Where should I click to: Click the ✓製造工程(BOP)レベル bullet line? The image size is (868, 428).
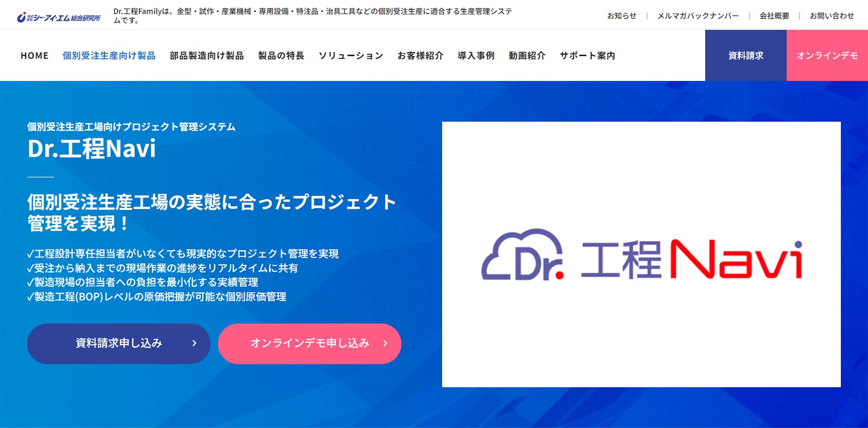click(157, 297)
